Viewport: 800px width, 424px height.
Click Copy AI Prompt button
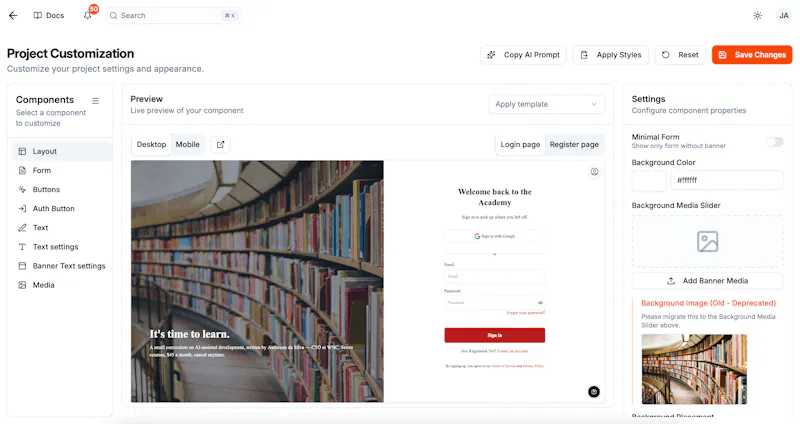click(523, 55)
